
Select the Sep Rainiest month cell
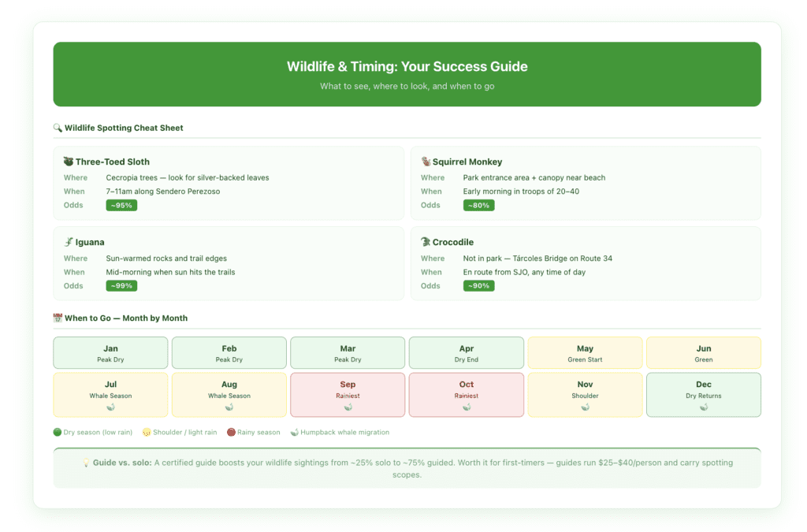click(x=348, y=394)
